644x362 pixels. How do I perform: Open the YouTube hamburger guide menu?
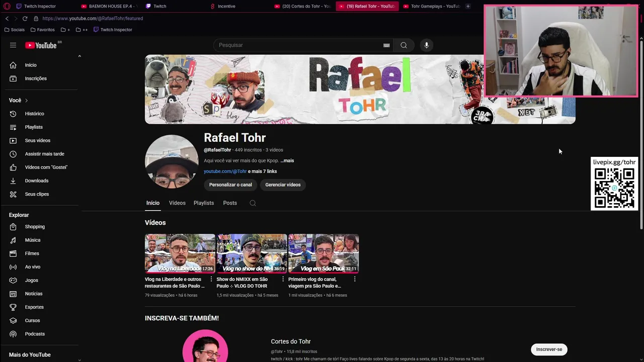(x=13, y=45)
